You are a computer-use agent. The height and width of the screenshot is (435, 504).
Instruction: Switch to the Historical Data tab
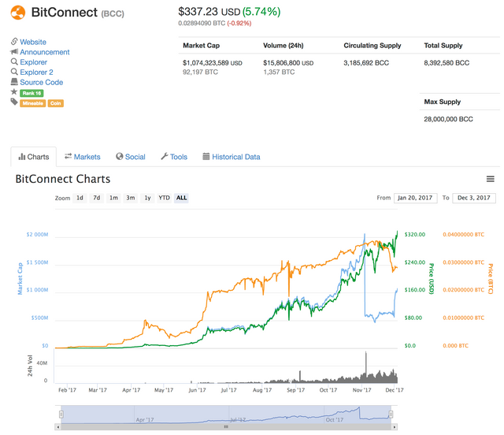(231, 157)
